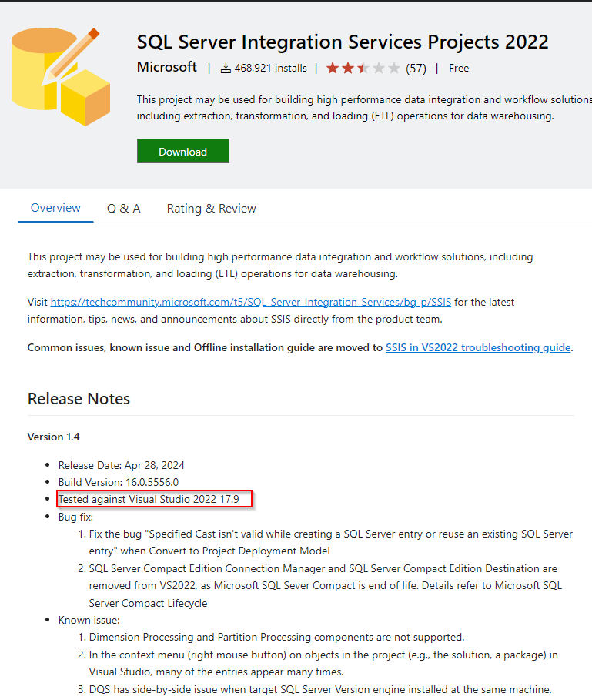
Task: Click the context menu entries known issue item
Action: (x=323, y=663)
